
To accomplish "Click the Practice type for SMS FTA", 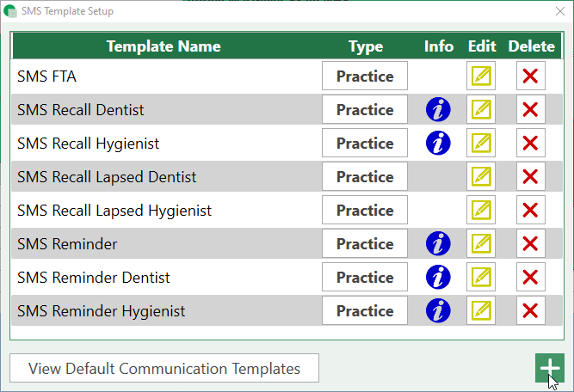I will coord(365,76).
